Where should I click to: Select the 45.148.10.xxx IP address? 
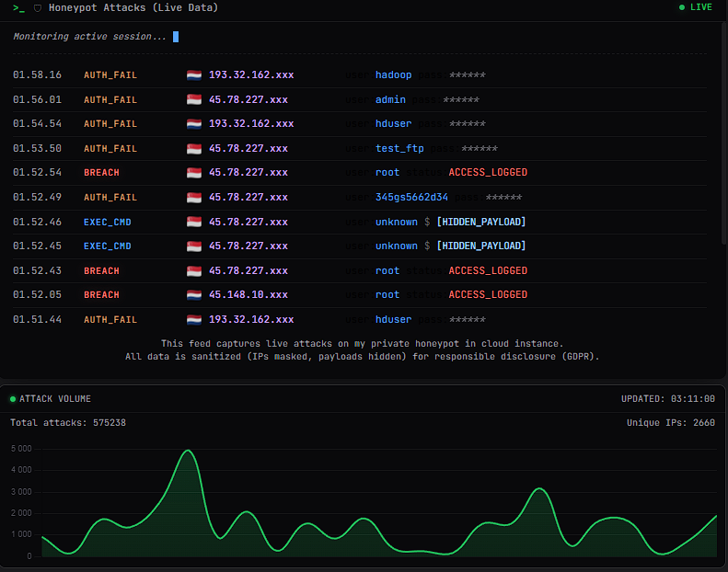[x=248, y=295]
